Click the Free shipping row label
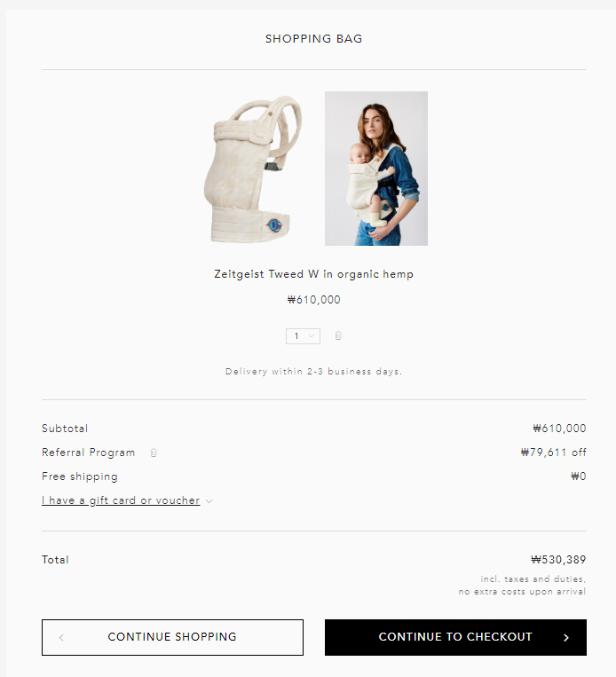This screenshot has height=677, width=616. [80, 476]
